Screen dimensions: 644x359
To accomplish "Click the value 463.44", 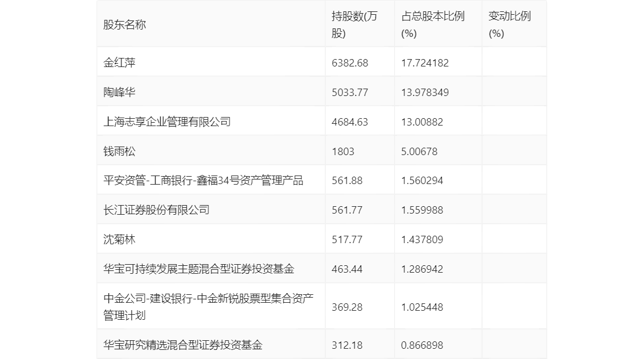I will (347, 269).
